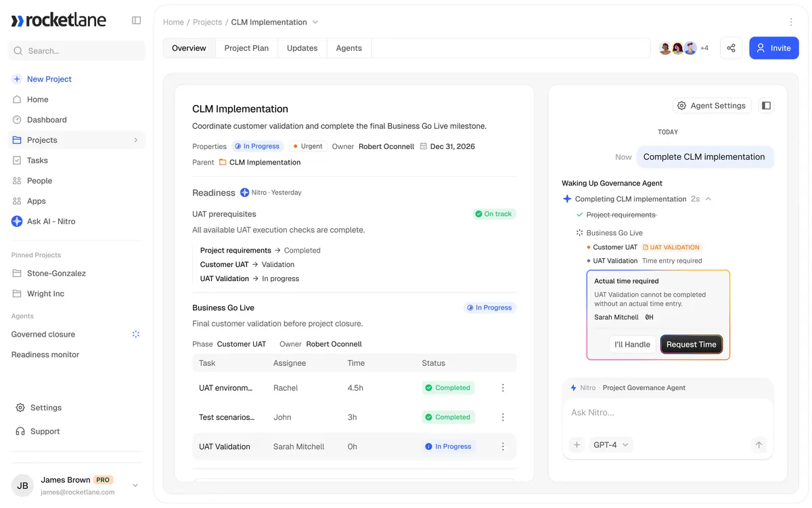Click Completed status in Rachel's row
The width and height of the screenshot is (812, 508).
(x=448, y=388)
